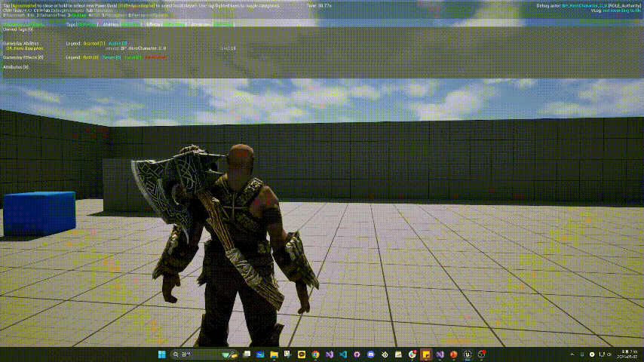The image size is (644, 362).
Task: Click the Abilities category label in debugger
Action: click(x=111, y=25)
